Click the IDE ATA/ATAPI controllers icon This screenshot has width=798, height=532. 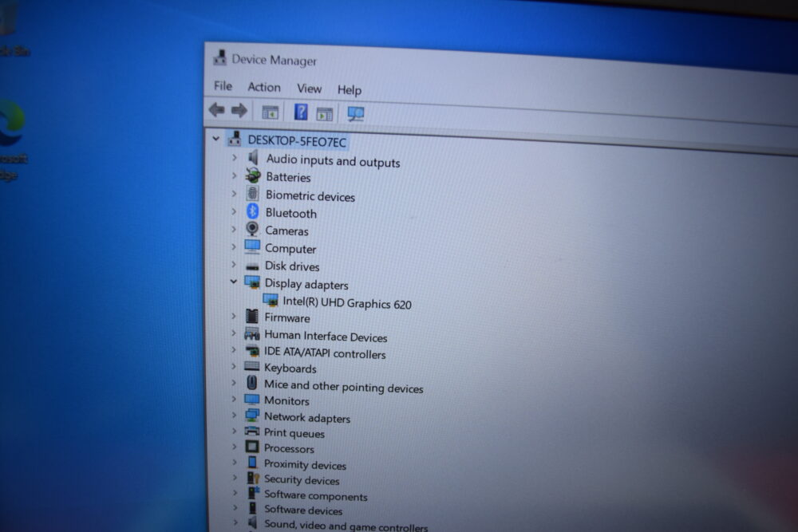(x=252, y=350)
